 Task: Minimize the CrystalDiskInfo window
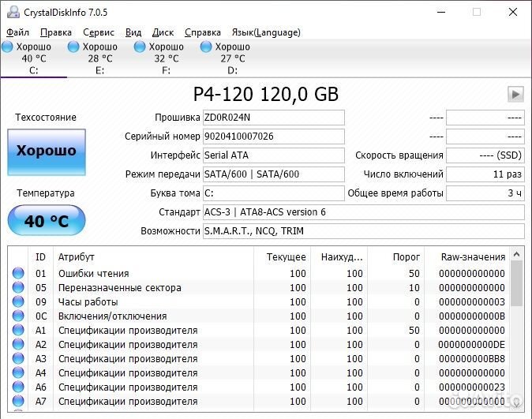coord(441,12)
